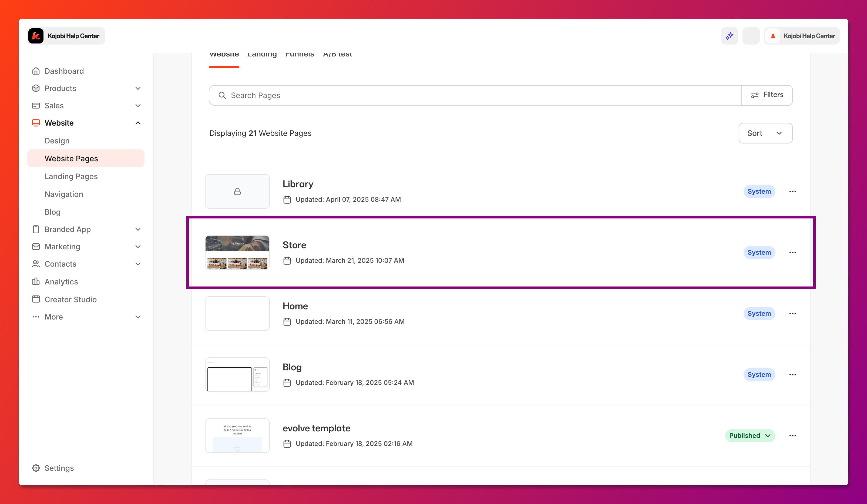Click the Store page thumbnail
The width and height of the screenshot is (867, 504).
[x=237, y=252]
